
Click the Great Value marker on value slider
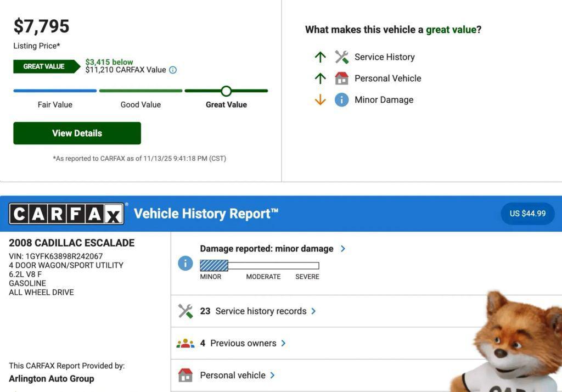click(x=226, y=91)
